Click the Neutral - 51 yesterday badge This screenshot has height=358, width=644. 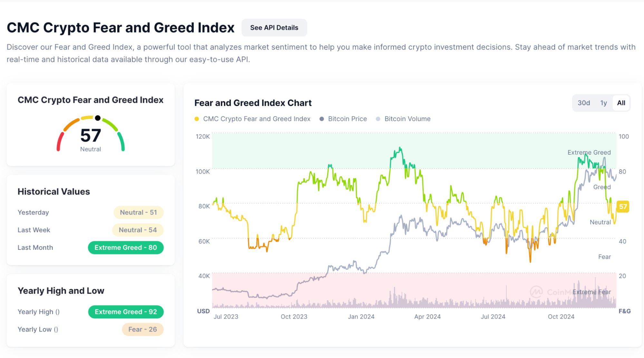pos(138,212)
